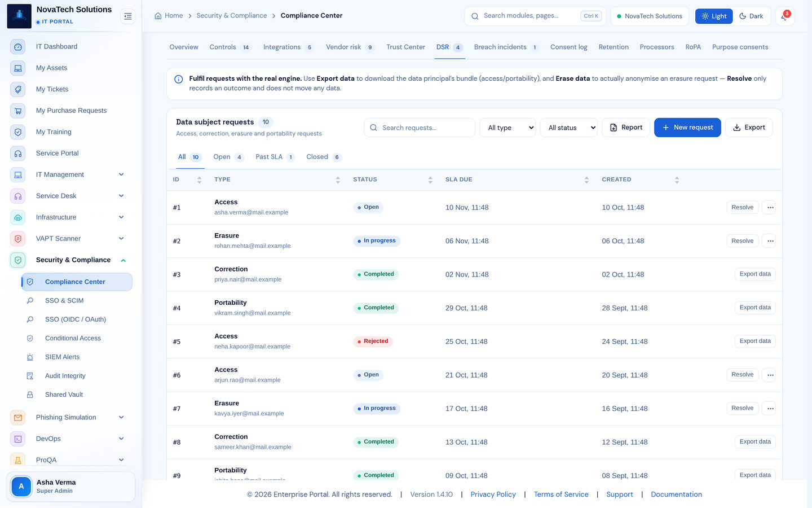Switch to Light theme
This screenshot has width=812, height=508.
714,16
